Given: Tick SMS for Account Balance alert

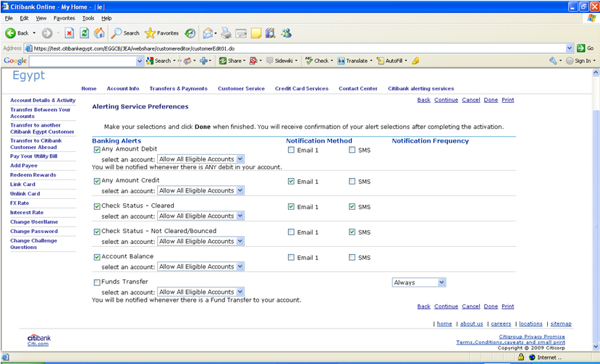Looking at the screenshot, I should pos(352,258).
